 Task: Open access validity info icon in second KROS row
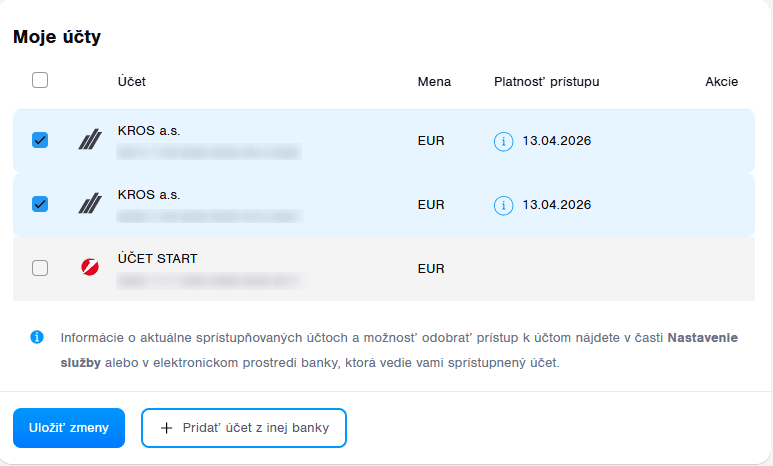coord(503,205)
